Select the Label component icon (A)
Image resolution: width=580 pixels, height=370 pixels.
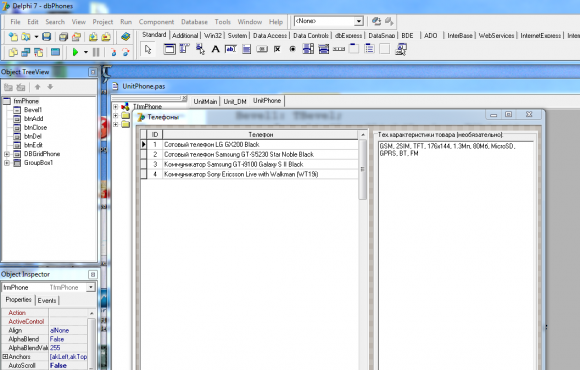pyautogui.click(x=215, y=49)
